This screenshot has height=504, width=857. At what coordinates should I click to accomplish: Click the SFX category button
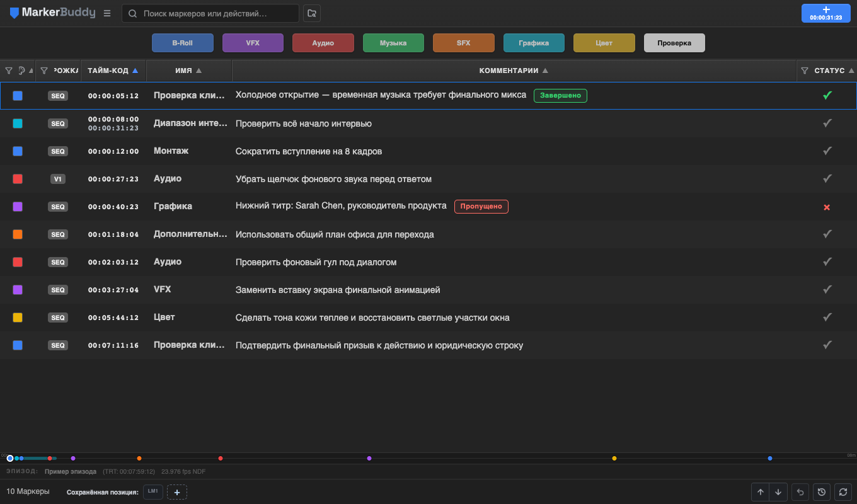coord(464,43)
